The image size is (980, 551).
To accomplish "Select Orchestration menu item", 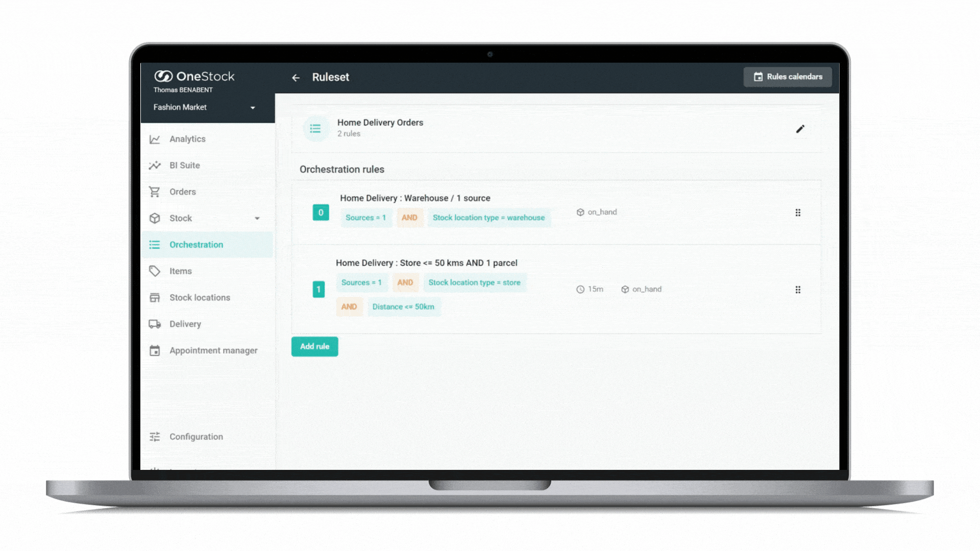I will click(x=196, y=244).
